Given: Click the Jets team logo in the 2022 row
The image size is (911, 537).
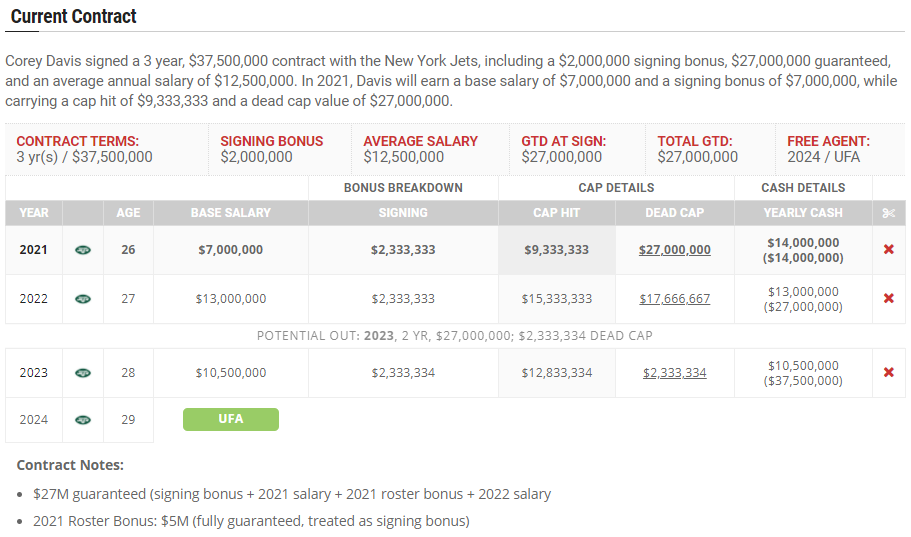Looking at the screenshot, I should (x=83, y=299).
